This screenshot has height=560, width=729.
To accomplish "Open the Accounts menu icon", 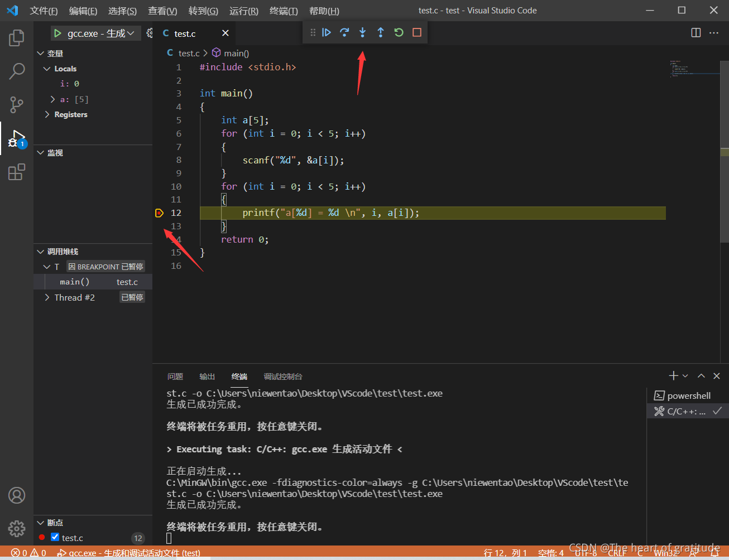I will pyautogui.click(x=17, y=495).
